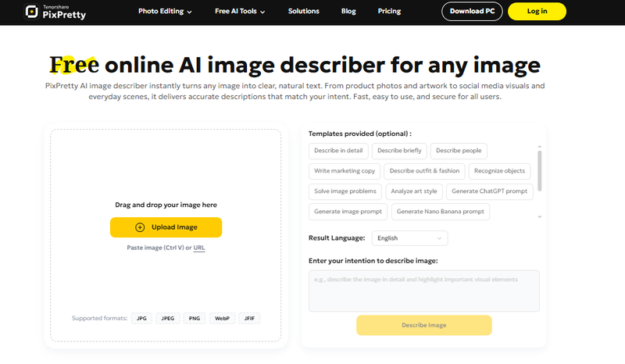Click the Download PC button
625x364 pixels.
tap(472, 11)
